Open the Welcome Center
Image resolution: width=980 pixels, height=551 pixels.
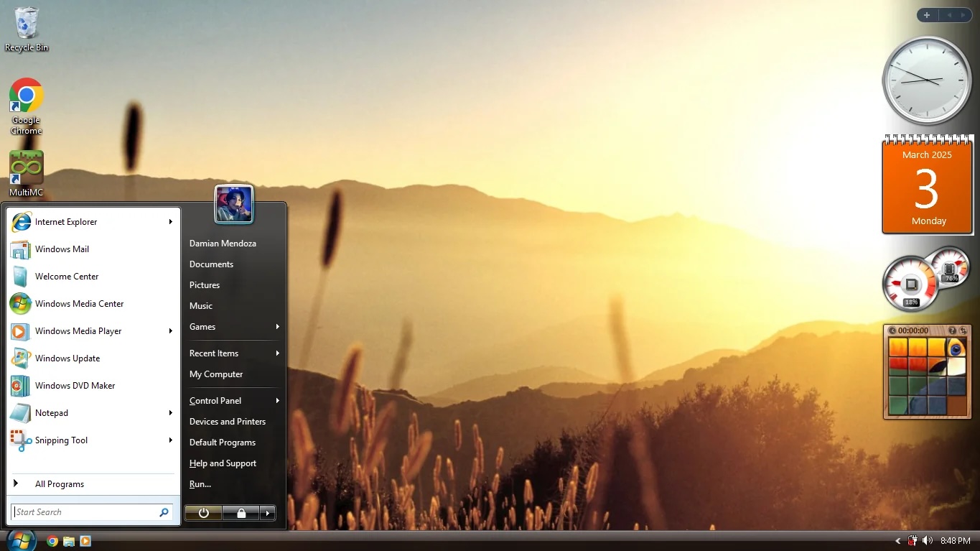(67, 276)
